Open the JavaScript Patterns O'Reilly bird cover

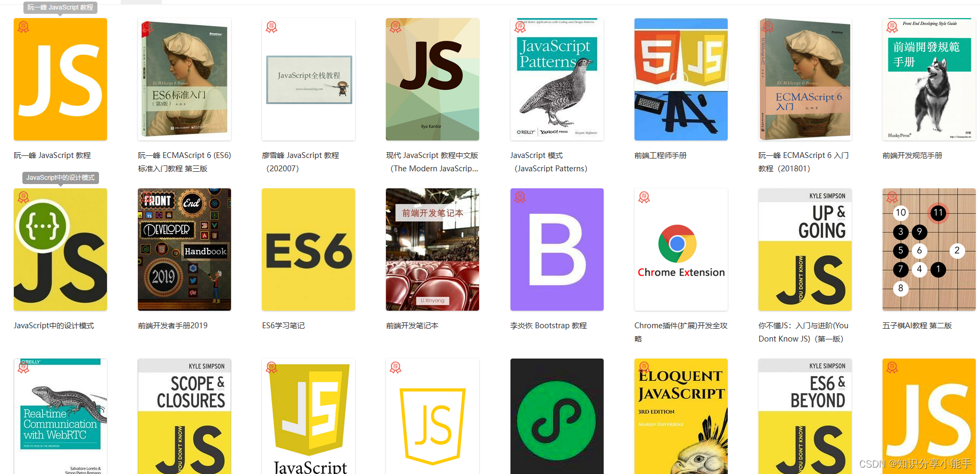(557, 79)
